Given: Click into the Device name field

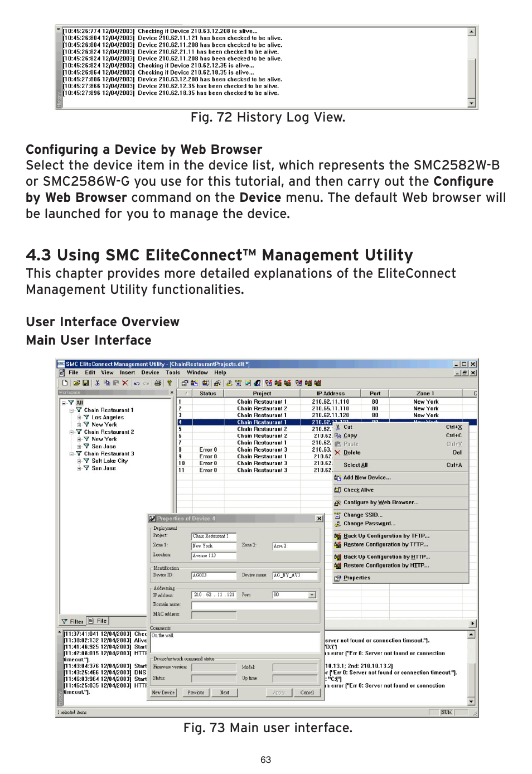Looking at the screenshot, I should pyautogui.click(x=295, y=575).
